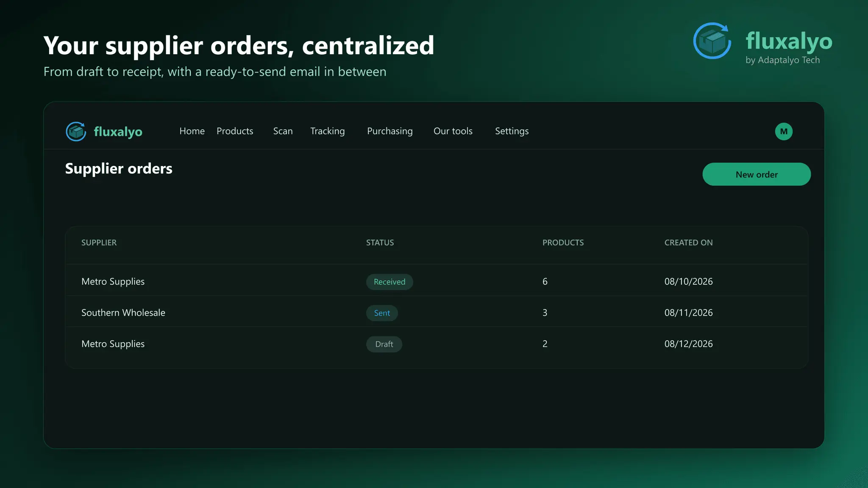The image size is (868, 488).
Task: Click the Supplier orders page heading
Action: [119, 169]
